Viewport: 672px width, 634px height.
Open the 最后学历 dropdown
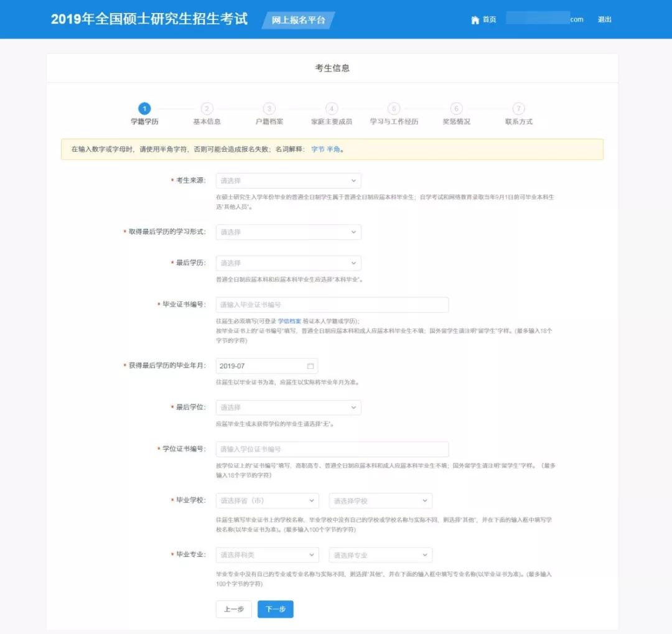288,263
